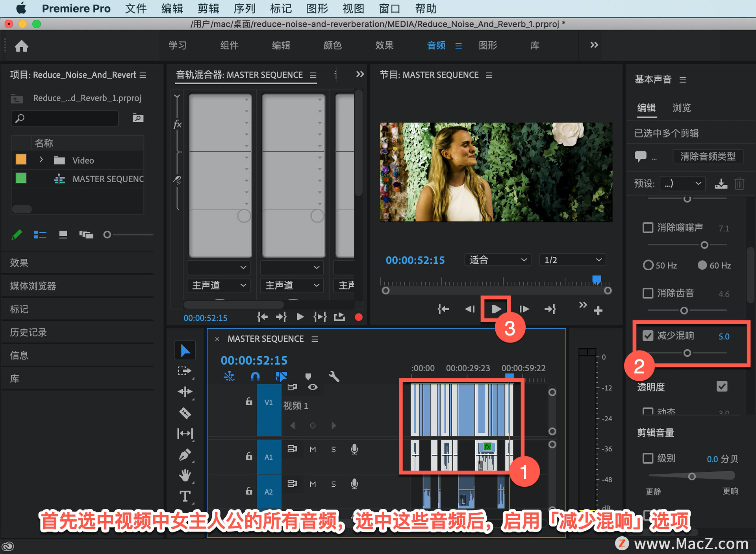
Task: Open the 预设 preset dropdown
Action: [682, 183]
